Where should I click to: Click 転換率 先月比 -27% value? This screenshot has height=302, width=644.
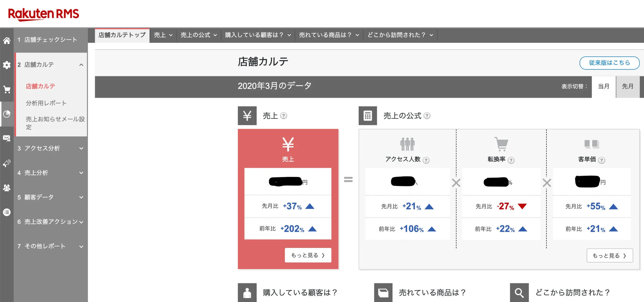pyautogui.click(x=505, y=206)
